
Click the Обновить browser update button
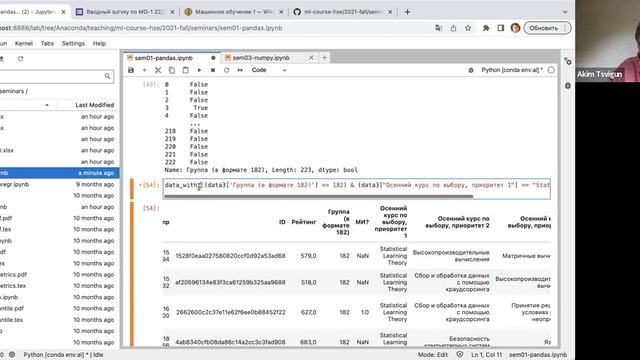point(547,28)
